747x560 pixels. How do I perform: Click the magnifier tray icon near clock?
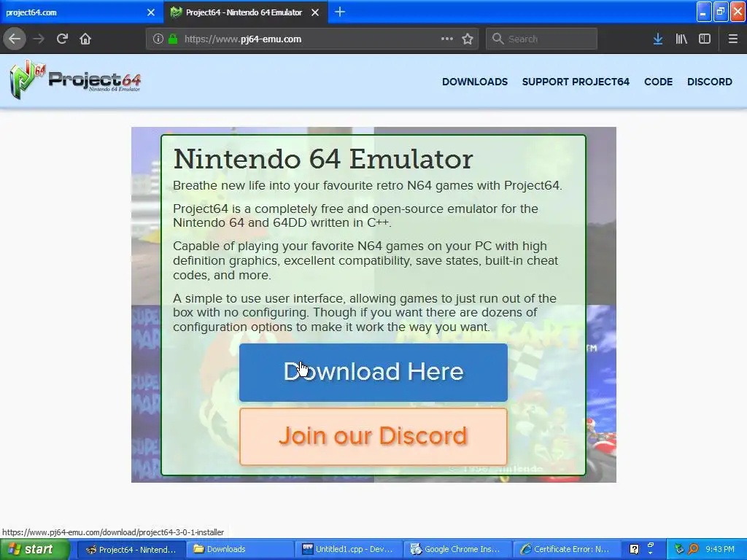coord(693,549)
